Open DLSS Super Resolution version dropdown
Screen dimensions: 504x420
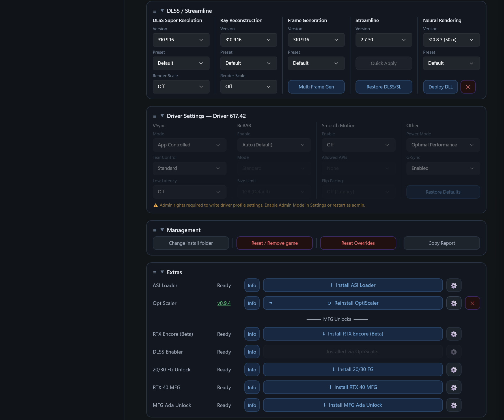(181, 40)
